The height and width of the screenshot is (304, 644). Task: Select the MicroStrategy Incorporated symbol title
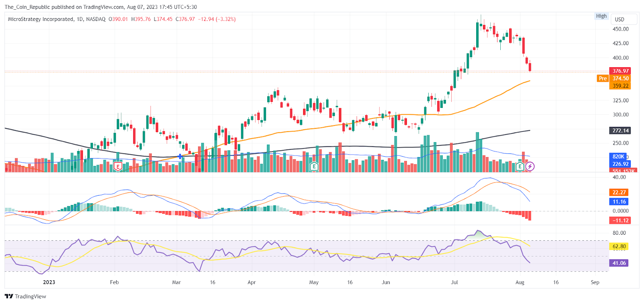coord(41,19)
